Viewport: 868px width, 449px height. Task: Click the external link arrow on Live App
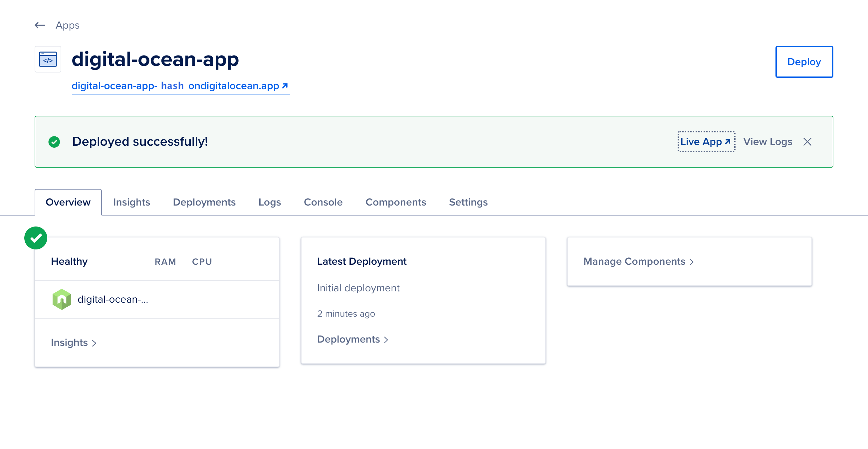[729, 141]
